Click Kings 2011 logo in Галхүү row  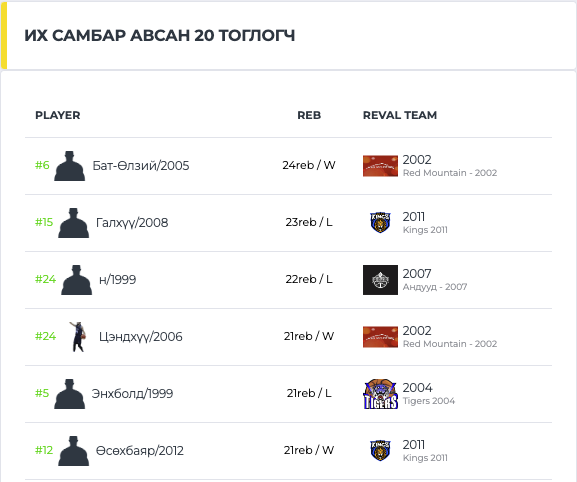pyautogui.click(x=380, y=223)
